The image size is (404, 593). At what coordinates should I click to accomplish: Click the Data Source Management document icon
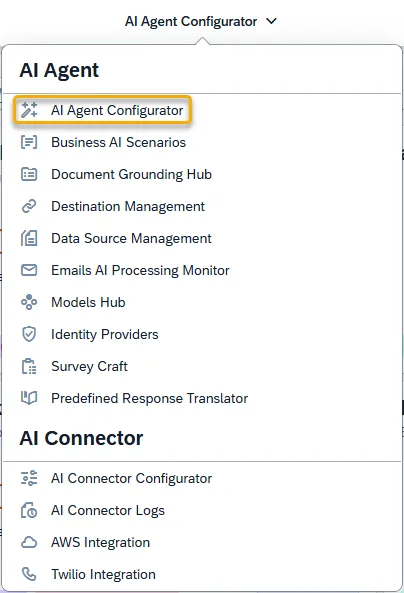click(29, 238)
